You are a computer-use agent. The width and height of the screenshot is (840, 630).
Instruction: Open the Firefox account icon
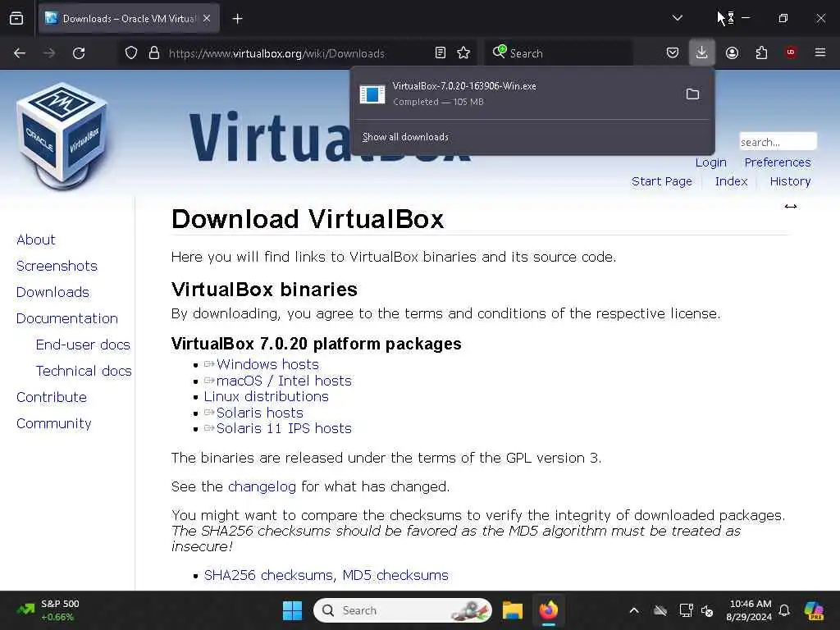pos(732,53)
